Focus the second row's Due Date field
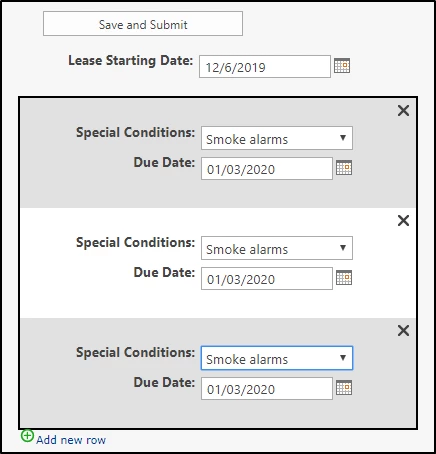 point(267,279)
